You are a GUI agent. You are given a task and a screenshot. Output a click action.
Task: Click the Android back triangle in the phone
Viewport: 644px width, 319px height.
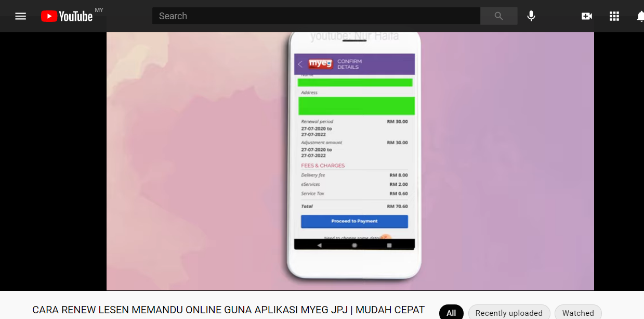tap(319, 245)
